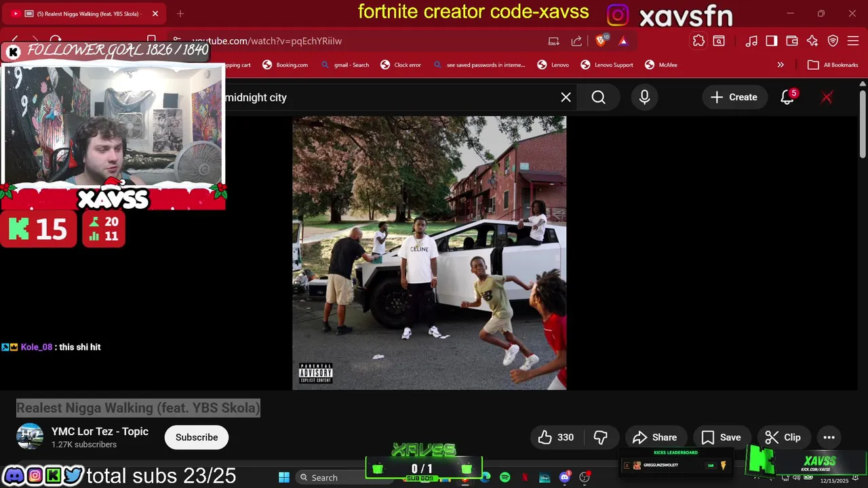
Task: Open Brave Shields lion icon
Action: [600, 41]
